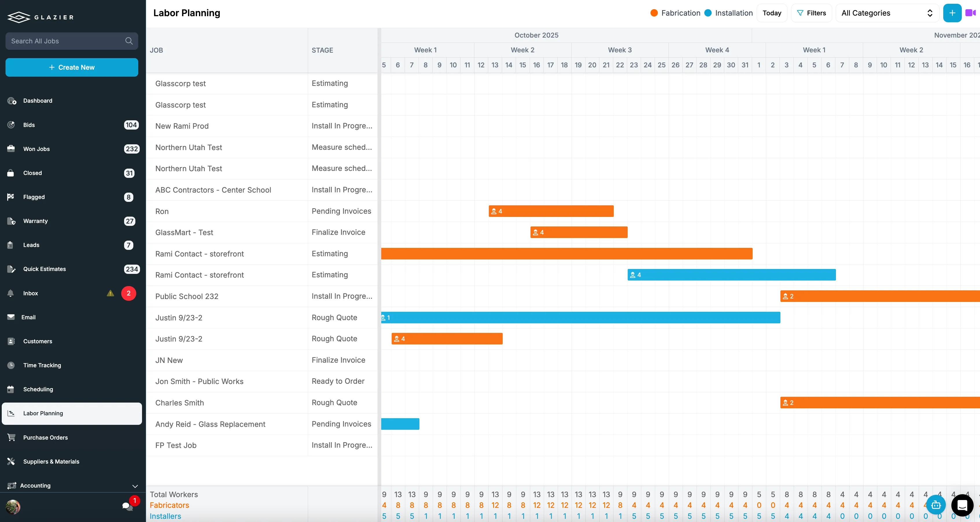Click the Purchase Orders cart icon
Image resolution: width=980 pixels, height=522 pixels.
[11, 438]
